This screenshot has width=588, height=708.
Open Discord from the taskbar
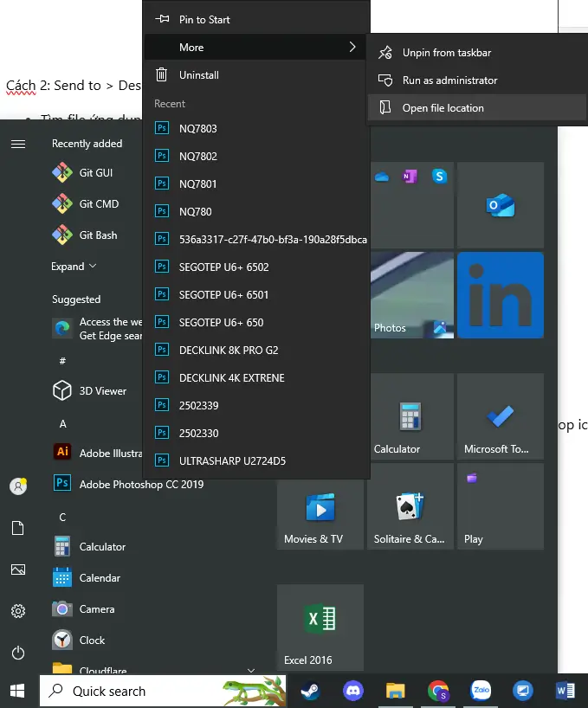tap(352, 691)
